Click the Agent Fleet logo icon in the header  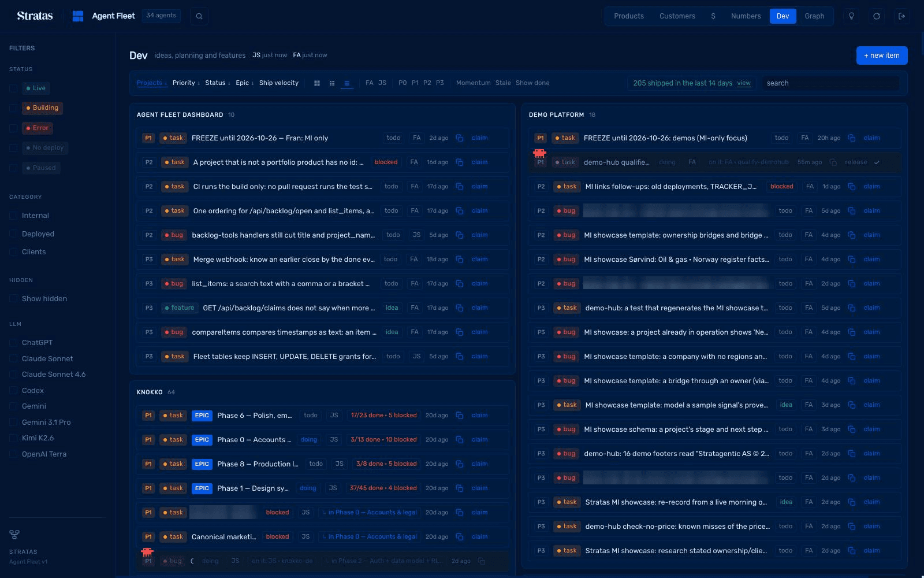coord(78,16)
